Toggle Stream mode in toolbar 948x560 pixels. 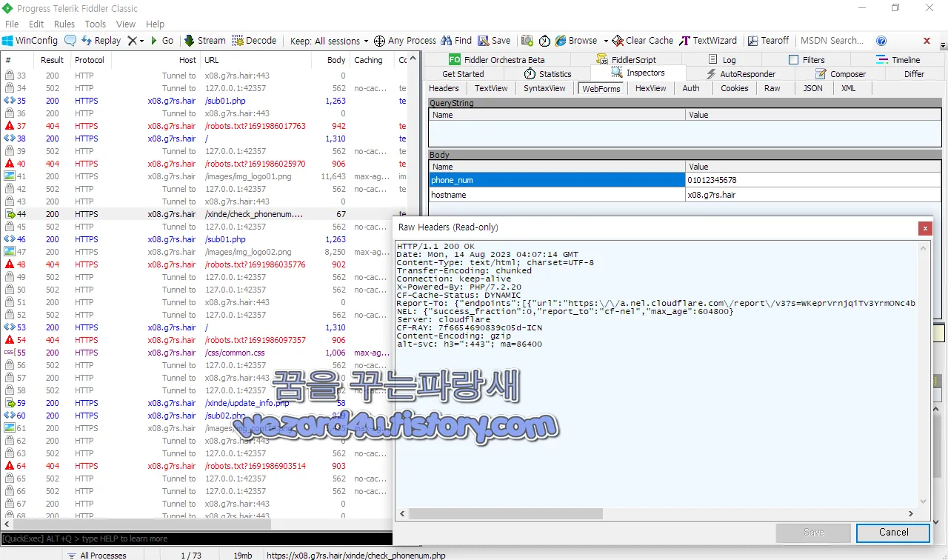(205, 41)
